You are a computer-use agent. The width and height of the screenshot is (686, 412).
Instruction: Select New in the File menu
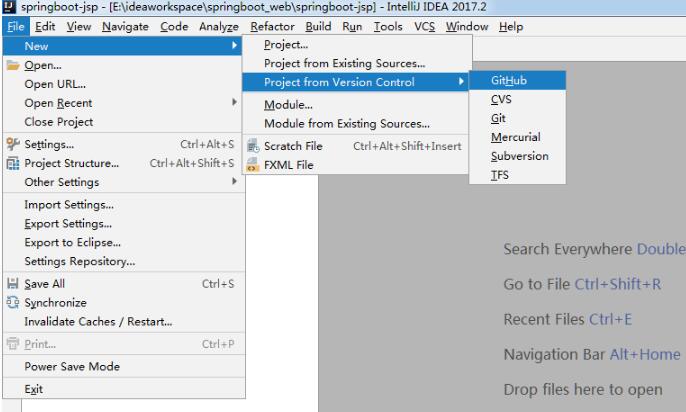(x=122, y=46)
